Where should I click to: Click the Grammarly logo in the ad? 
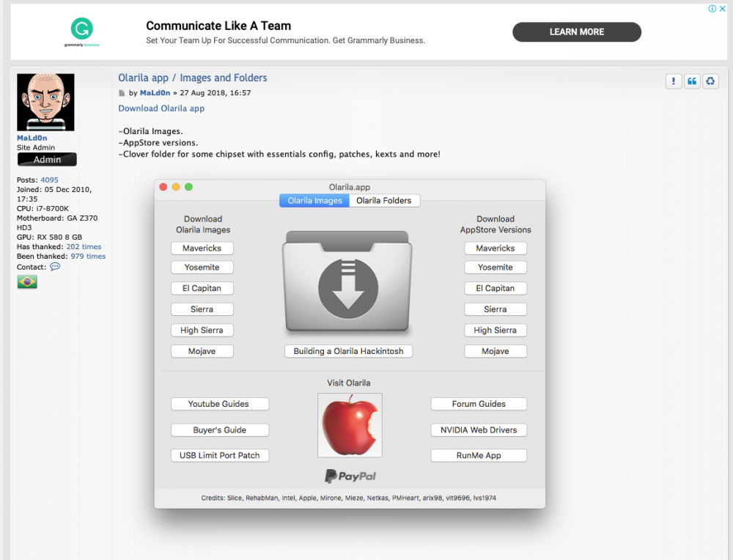point(82,32)
